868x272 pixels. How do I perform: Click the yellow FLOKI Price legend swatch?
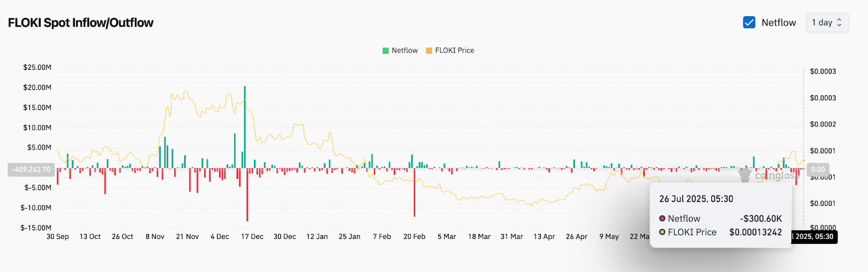429,50
